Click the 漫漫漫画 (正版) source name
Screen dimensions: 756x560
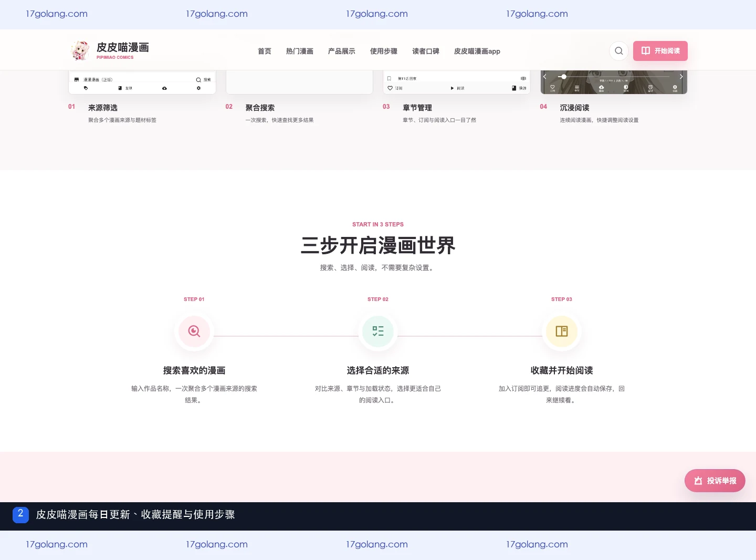click(x=98, y=80)
